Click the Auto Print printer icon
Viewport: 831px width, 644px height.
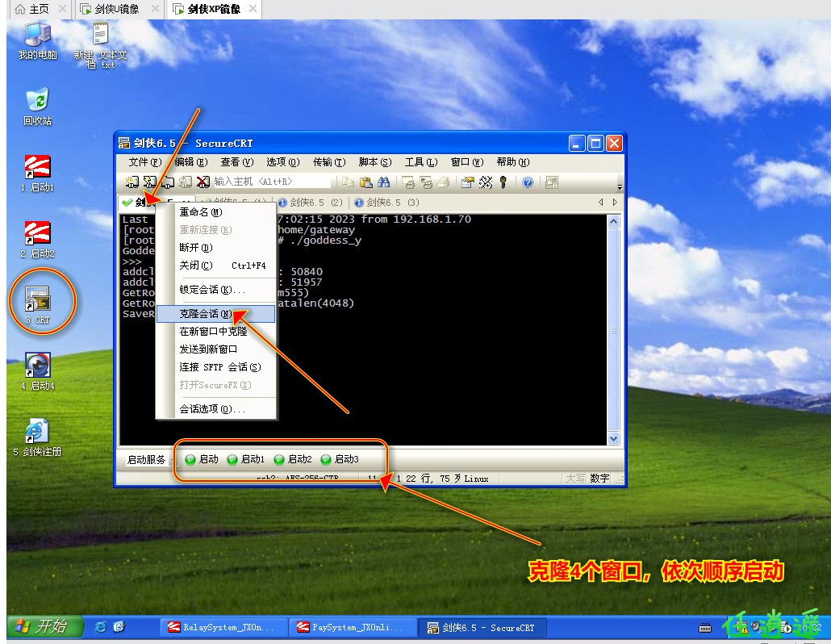(x=444, y=182)
